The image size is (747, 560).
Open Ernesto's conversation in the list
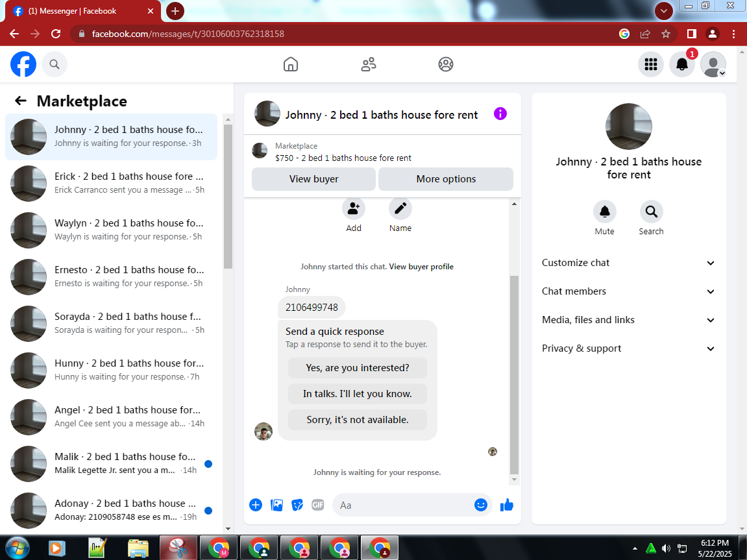coord(112,276)
